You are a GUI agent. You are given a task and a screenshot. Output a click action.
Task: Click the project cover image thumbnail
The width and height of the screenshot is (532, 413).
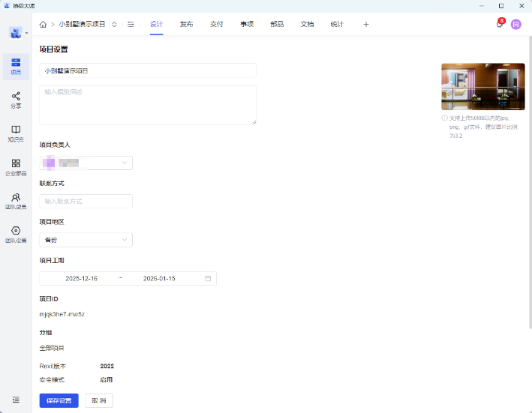(x=482, y=87)
